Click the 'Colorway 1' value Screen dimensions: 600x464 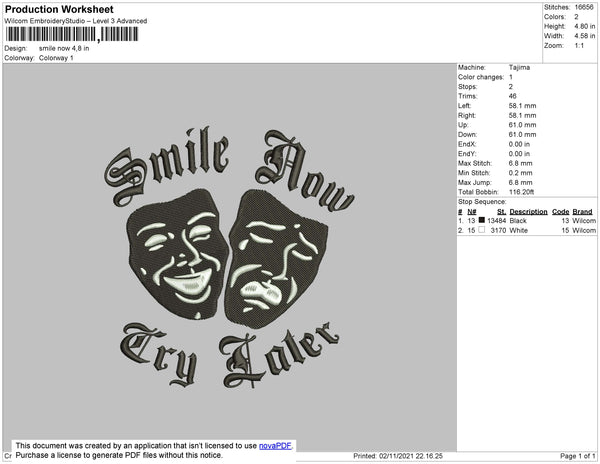coord(56,58)
